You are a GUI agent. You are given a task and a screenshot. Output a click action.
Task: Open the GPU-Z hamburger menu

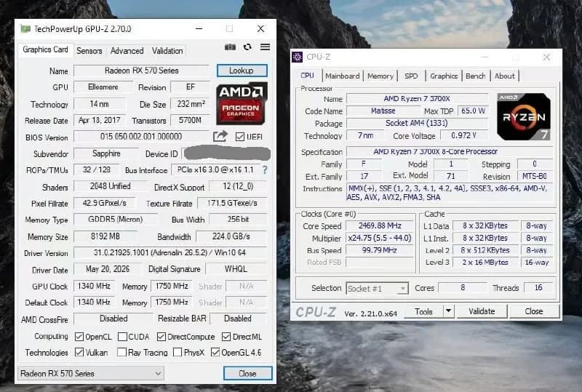point(265,47)
